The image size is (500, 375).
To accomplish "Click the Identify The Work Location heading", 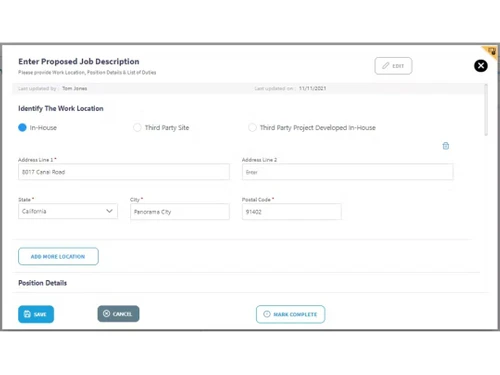I will 61,108.
